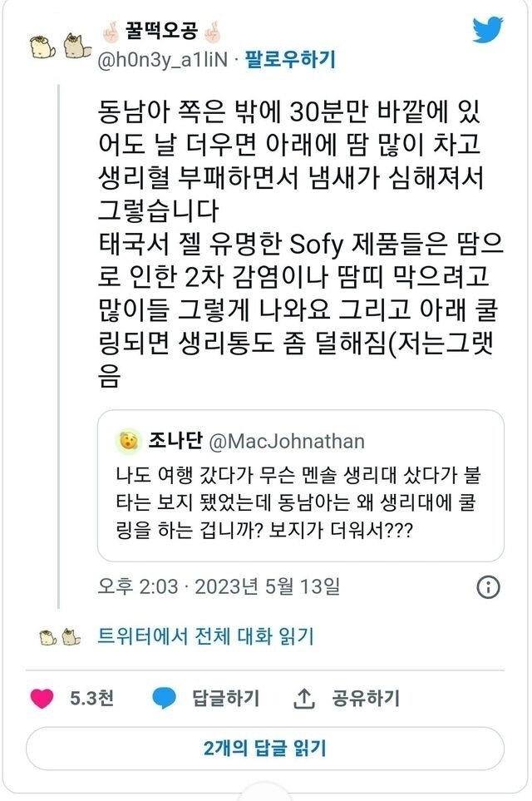Follow the account via 팔로우하기

click(290, 60)
